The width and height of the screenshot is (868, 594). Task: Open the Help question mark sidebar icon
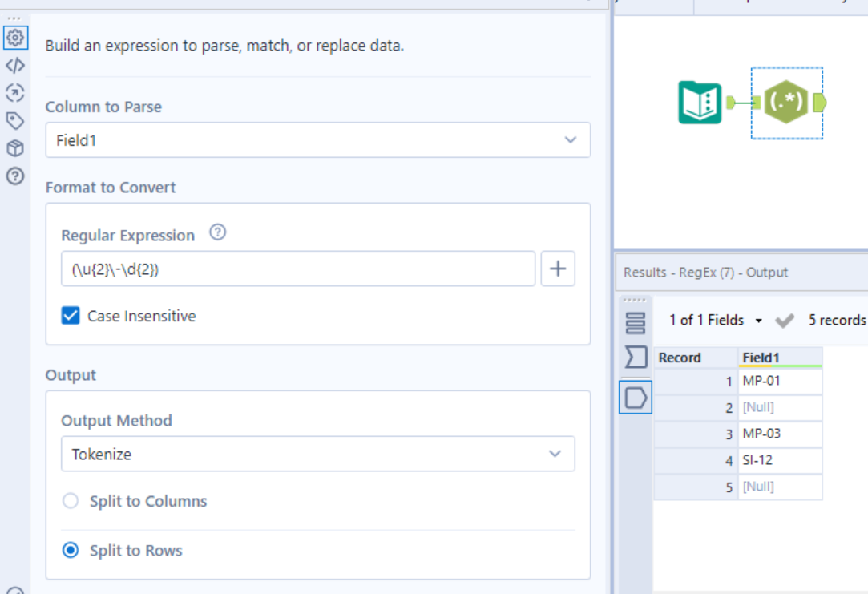[15, 176]
